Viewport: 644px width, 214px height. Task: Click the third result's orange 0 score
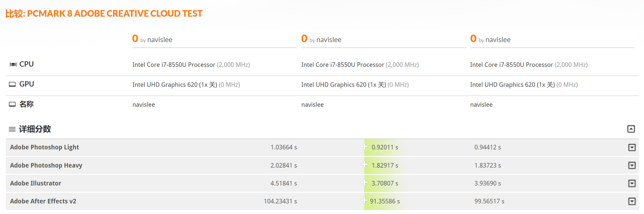[x=473, y=39]
